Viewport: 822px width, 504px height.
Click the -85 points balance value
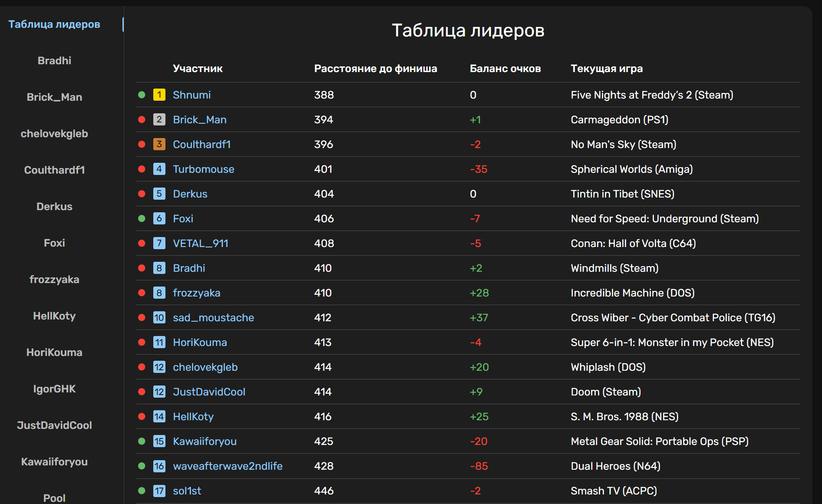(479, 466)
